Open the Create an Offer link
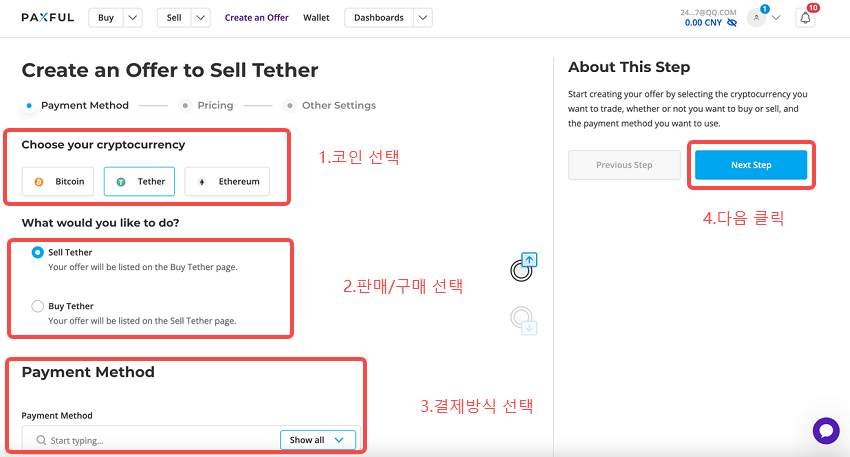The height and width of the screenshot is (457, 850). click(x=256, y=18)
